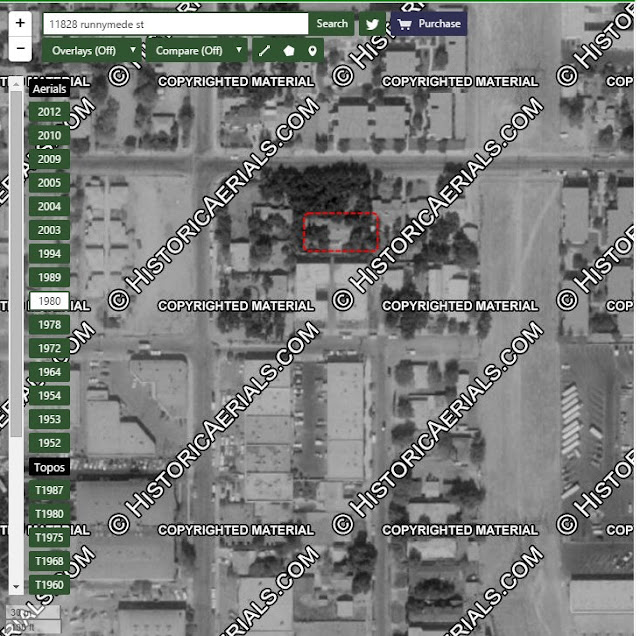The height and width of the screenshot is (636, 640).
Task: Show the 2004 aerial year
Action: point(49,207)
